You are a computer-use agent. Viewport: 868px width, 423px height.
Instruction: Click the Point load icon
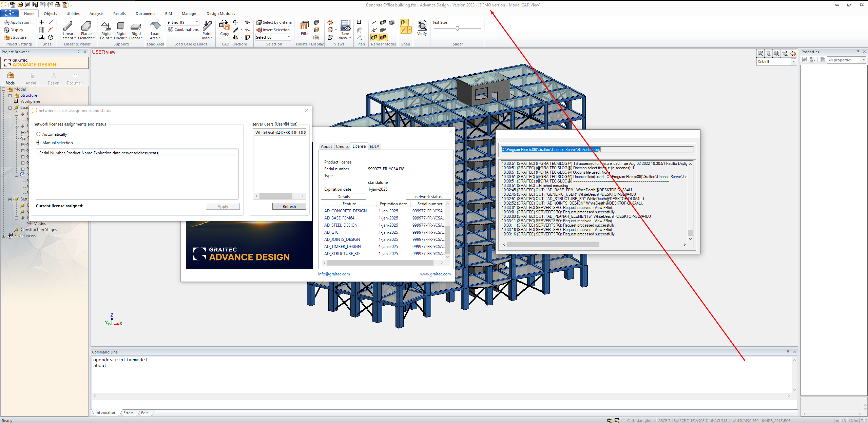pos(207,26)
